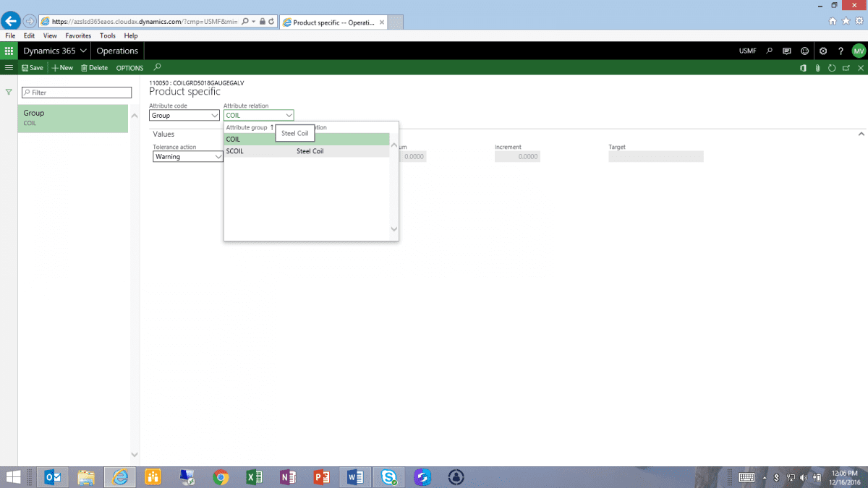Open the Tolerance action dropdown
This screenshot has width=868, height=488.
point(219,157)
